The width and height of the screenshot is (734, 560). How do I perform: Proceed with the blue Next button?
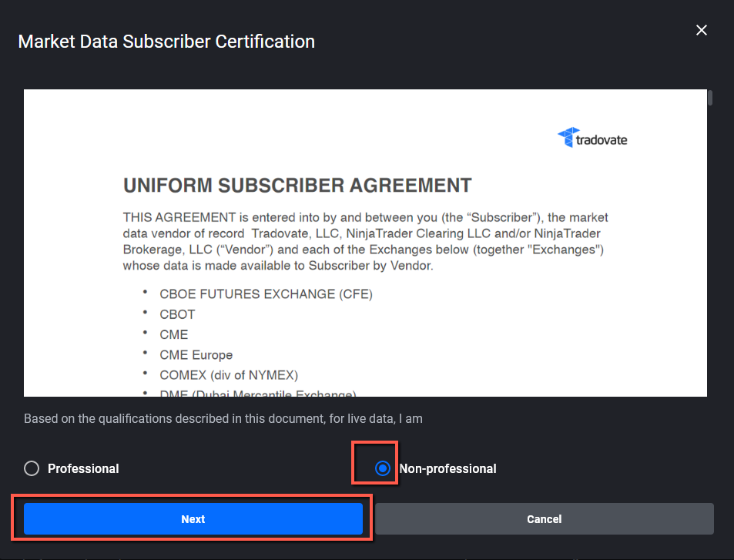click(x=193, y=519)
